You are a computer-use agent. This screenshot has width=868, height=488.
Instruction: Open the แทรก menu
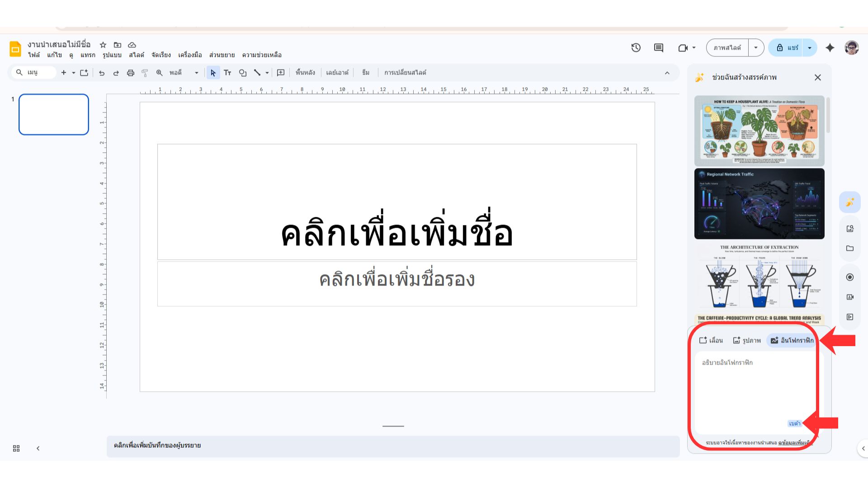pyautogui.click(x=88, y=55)
